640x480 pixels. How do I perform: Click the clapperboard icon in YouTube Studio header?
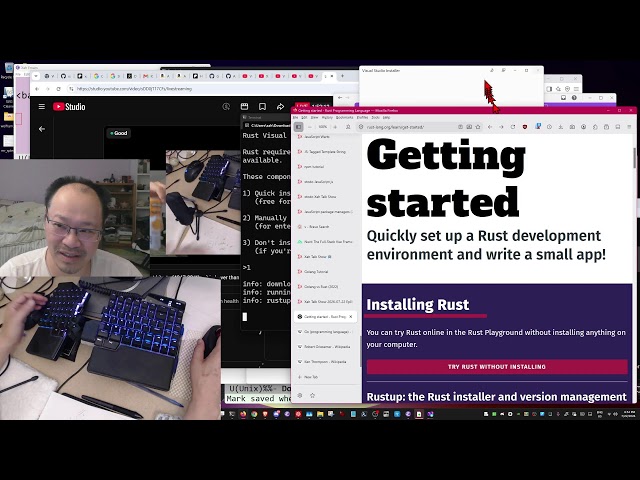point(244,107)
